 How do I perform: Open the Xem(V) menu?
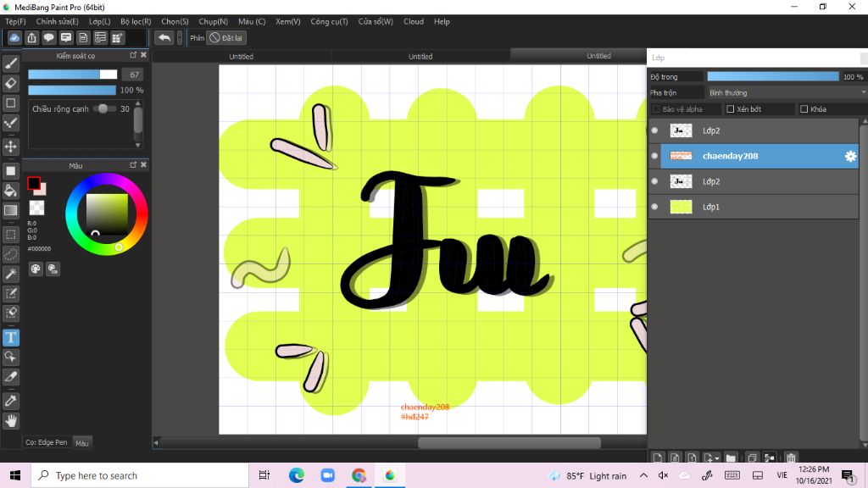(x=288, y=21)
